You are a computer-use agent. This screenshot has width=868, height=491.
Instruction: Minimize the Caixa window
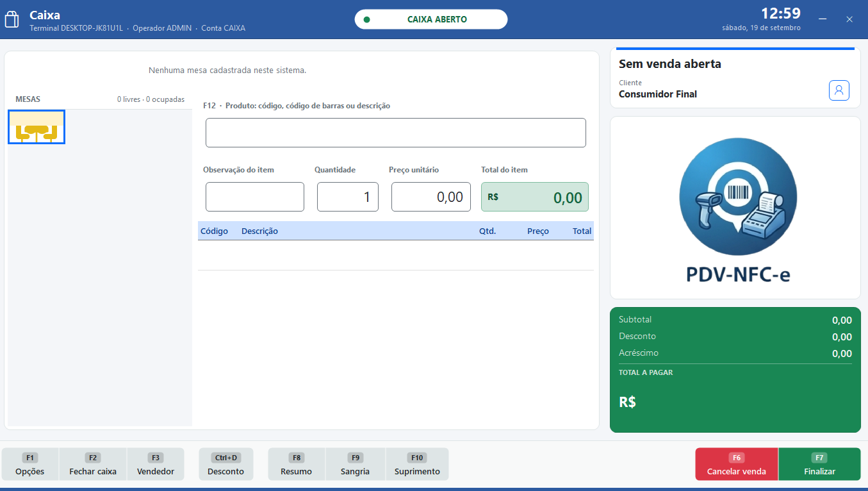(823, 19)
